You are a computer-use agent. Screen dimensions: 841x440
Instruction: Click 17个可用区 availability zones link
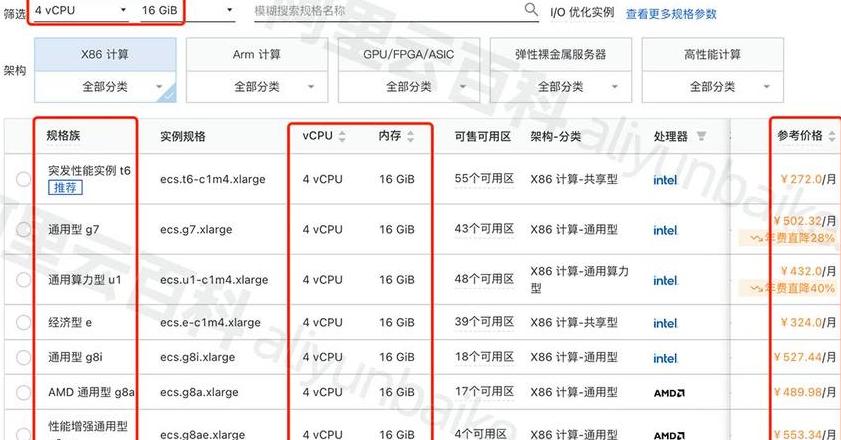pos(484,392)
